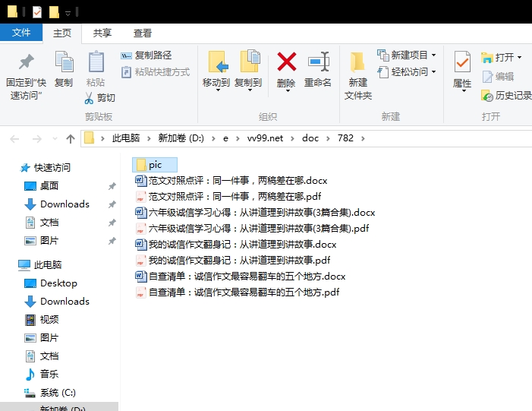
Task: Create a New folder (新建文件夹)
Action: click(x=358, y=75)
